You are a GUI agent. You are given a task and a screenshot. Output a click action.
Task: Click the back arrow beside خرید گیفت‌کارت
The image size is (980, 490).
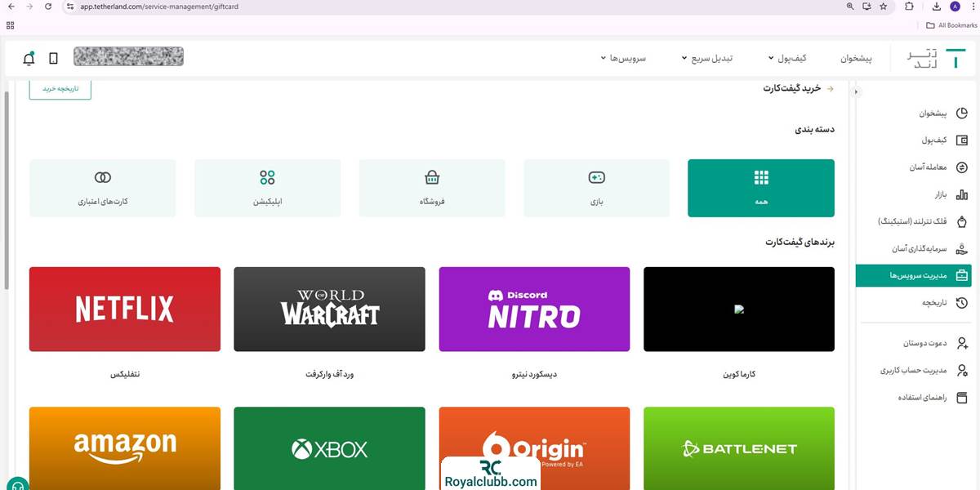pyautogui.click(x=831, y=88)
